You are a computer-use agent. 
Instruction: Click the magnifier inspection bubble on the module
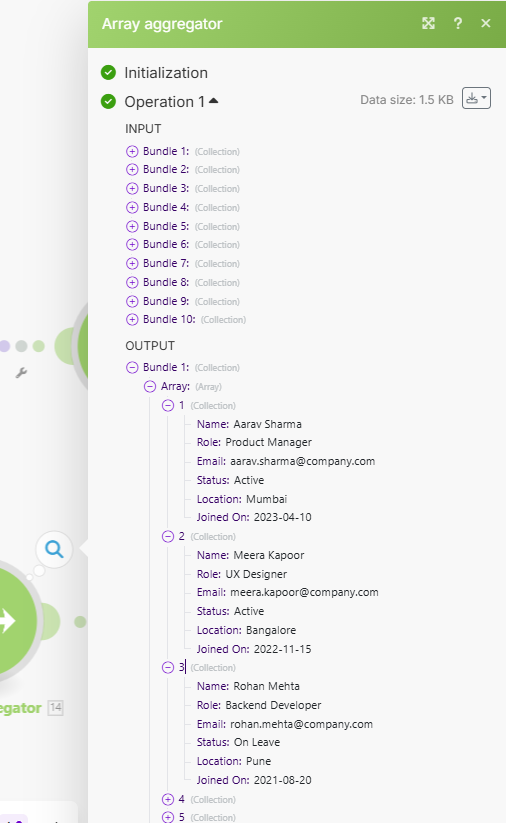coord(54,550)
